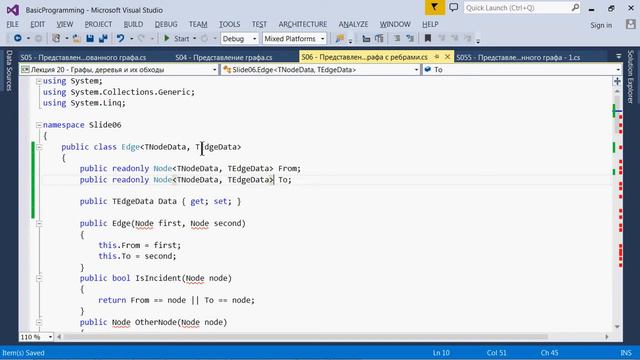Open the notifications flag icon

pos(435,7)
